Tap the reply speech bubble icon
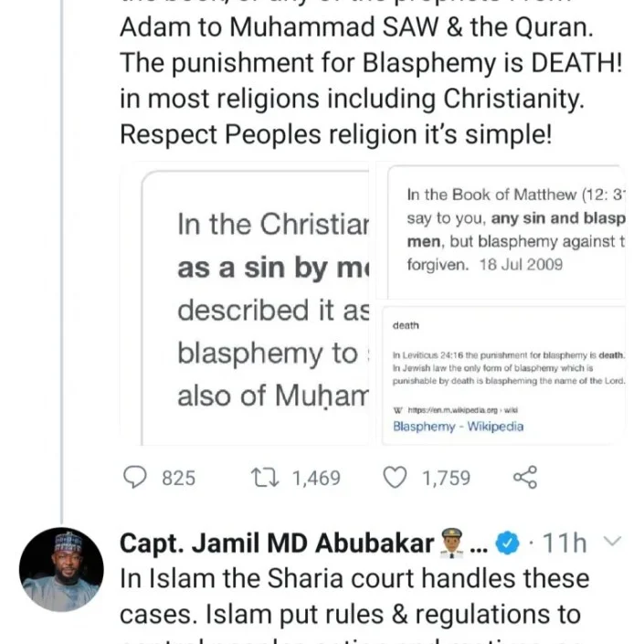This screenshot has height=644, width=644. 134,477
